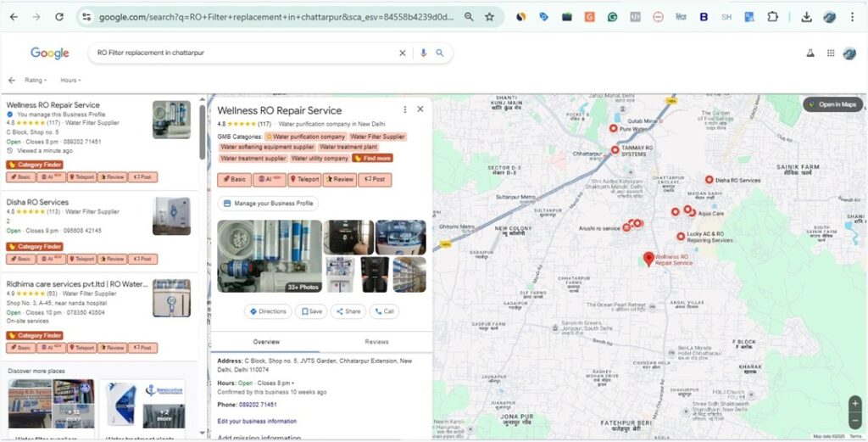
Task: Open Chrome extensions puzzle icon
Action: [772, 17]
